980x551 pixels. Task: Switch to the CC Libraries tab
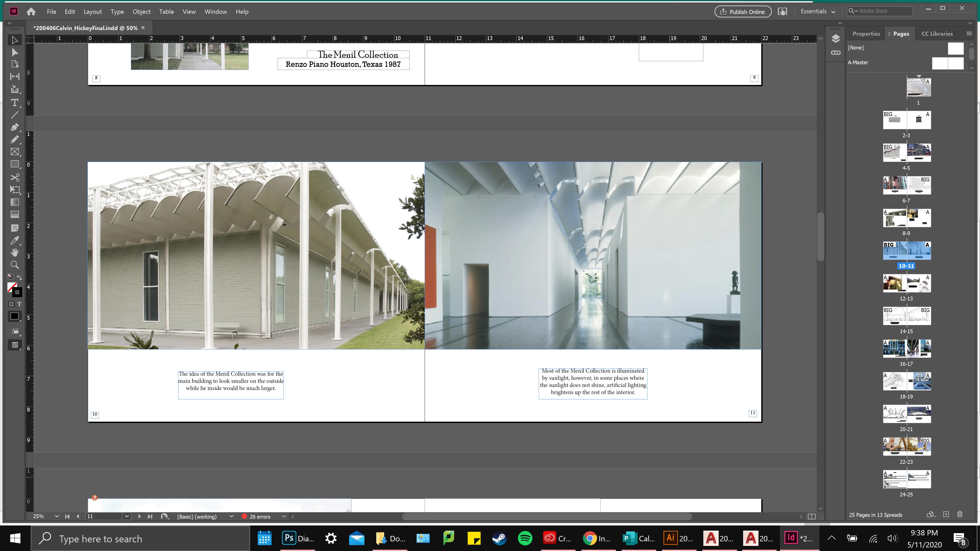click(x=937, y=34)
